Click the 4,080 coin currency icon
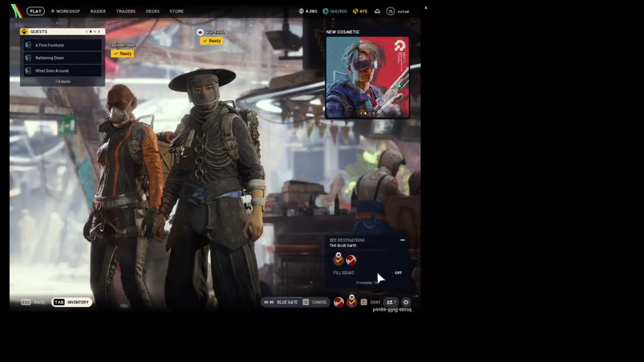Viewport: 644px width, 362px height. (x=301, y=11)
